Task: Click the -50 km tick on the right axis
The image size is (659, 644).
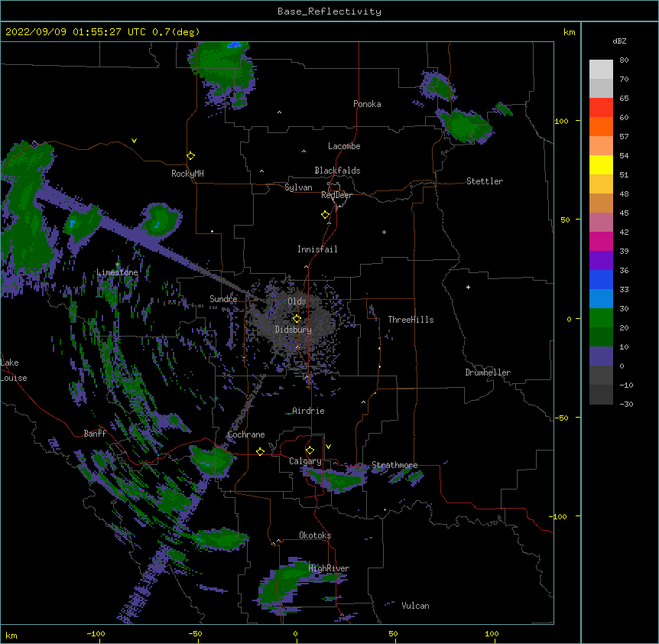Action: click(x=561, y=418)
